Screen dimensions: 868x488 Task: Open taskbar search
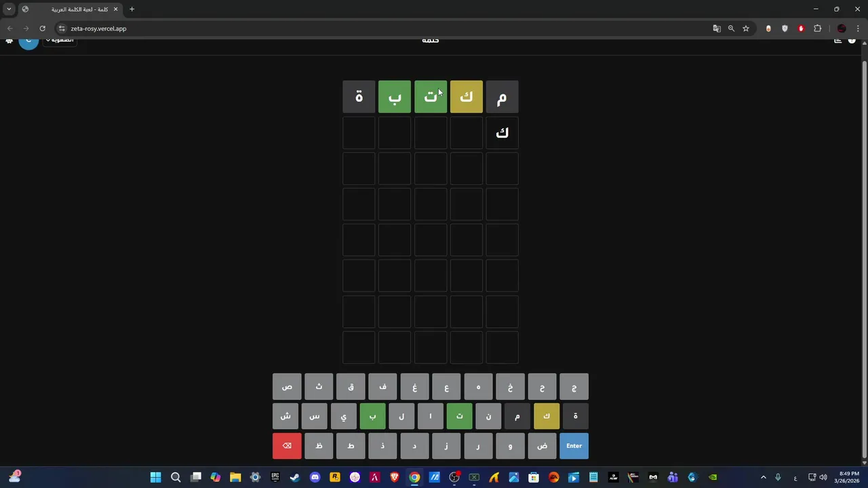(176, 477)
